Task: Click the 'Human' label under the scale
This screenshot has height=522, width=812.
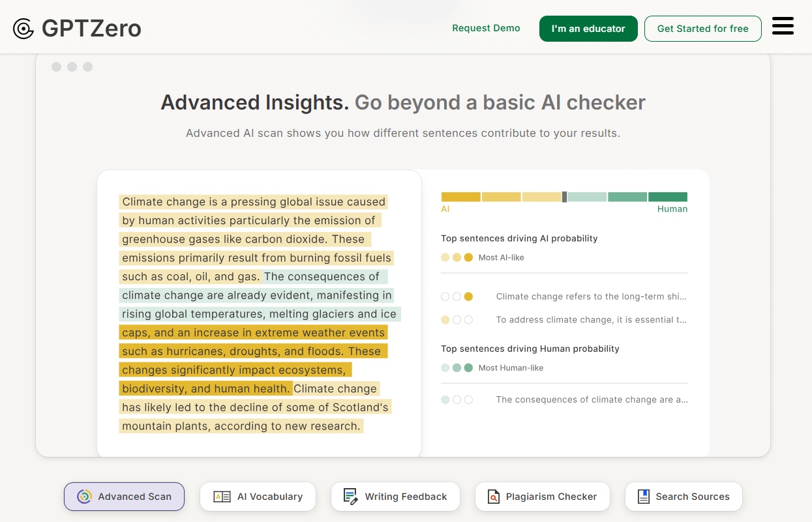Action: [x=672, y=209]
